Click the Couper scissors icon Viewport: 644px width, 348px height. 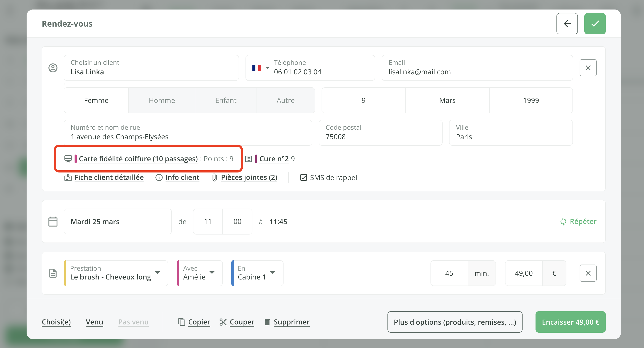223,322
